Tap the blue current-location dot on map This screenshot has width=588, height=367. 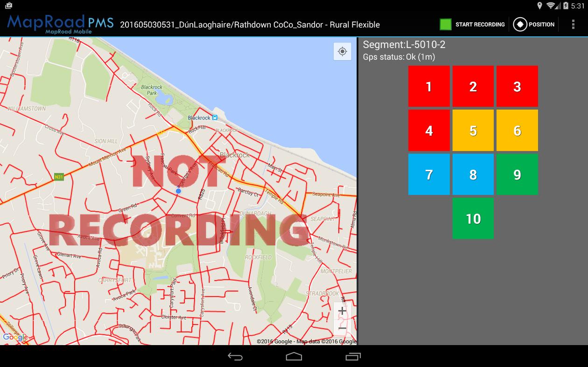(178, 191)
